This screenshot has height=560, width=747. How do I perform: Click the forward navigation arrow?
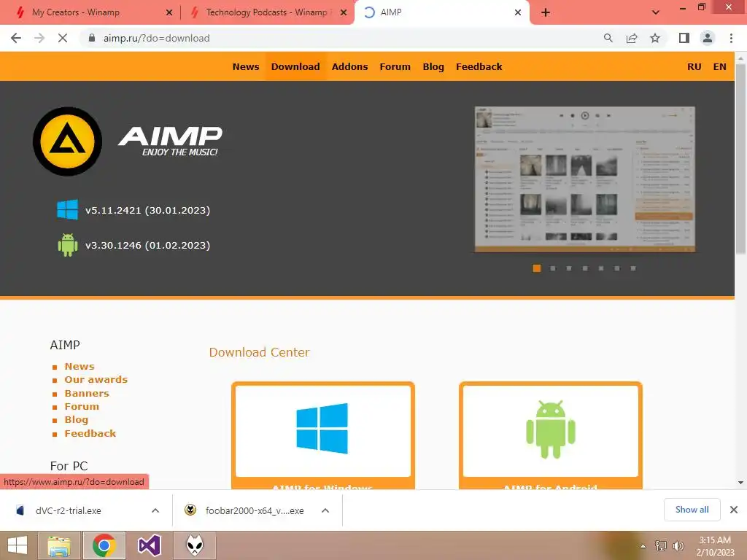[39, 38]
